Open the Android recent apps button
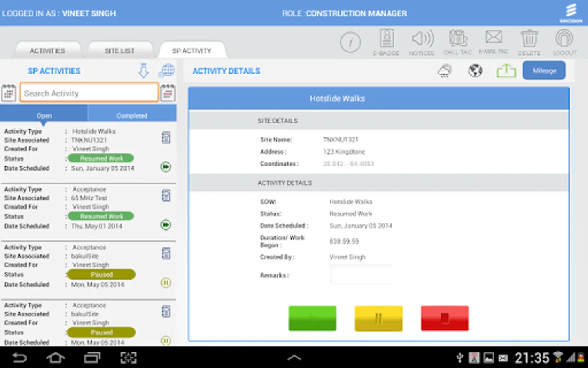The height and width of the screenshot is (368, 588). [92, 358]
